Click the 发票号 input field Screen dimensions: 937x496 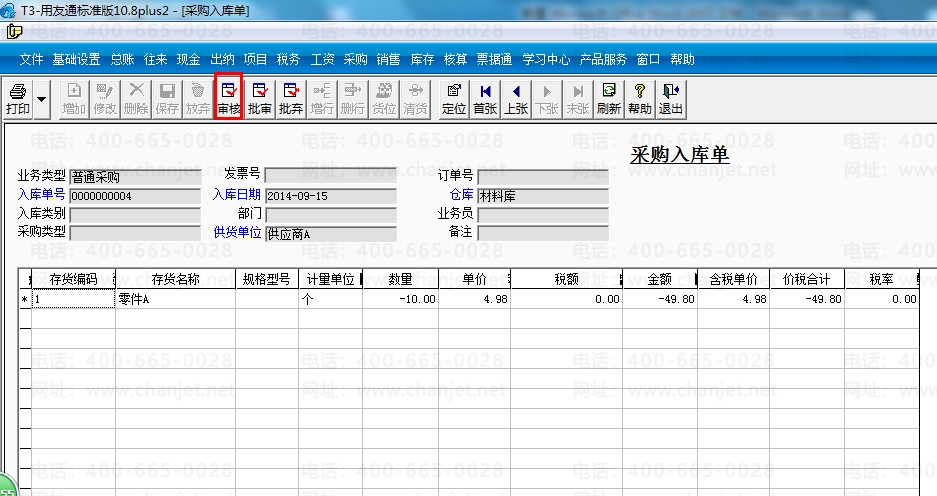[x=330, y=175]
